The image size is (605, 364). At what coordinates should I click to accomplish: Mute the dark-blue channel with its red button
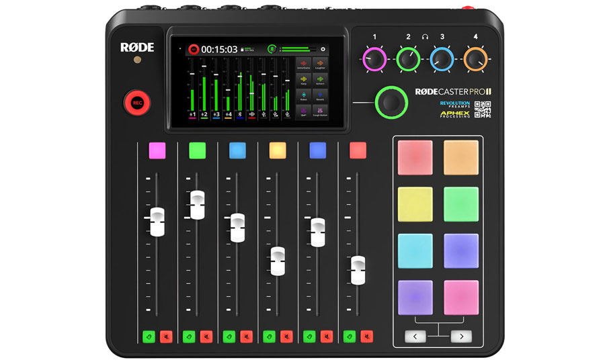point(327,336)
